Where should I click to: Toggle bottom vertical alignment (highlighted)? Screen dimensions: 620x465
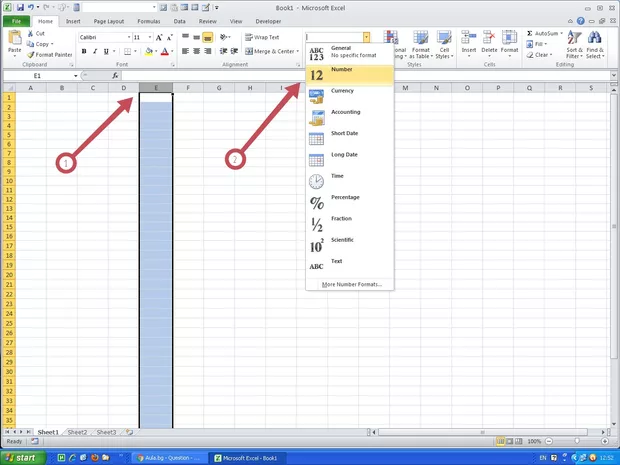[208, 37]
